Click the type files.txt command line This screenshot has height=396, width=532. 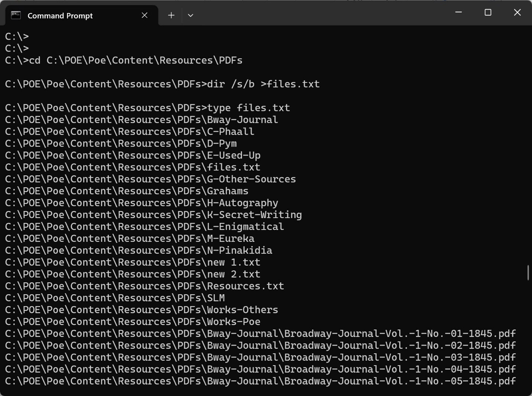tap(147, 108)
